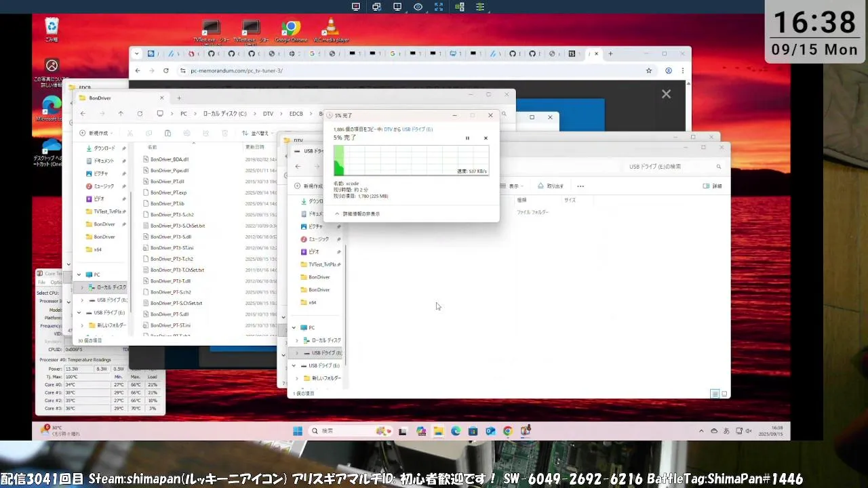
Task: Pause the file copy operation
Action: 467,138
